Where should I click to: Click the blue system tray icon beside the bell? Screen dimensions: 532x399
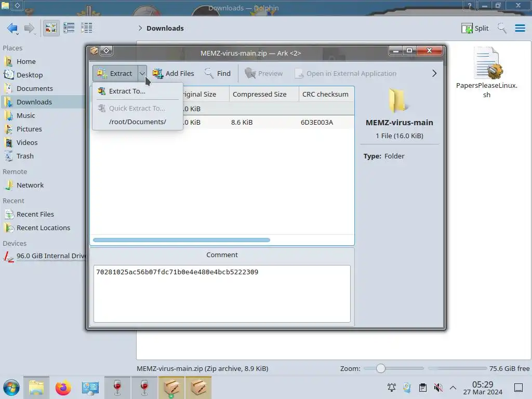(407, 387)
